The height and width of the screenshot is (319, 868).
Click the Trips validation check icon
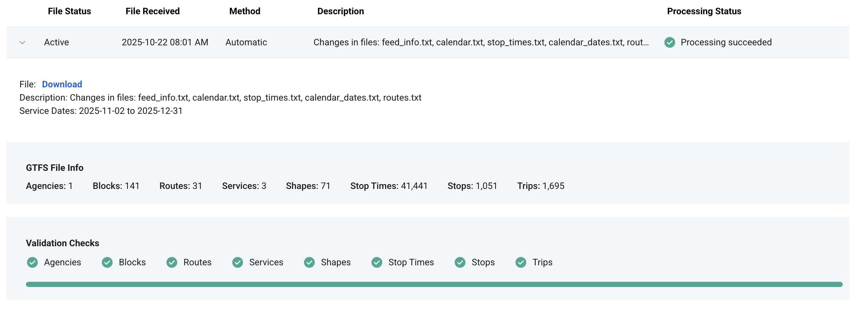tap(520, 262)
